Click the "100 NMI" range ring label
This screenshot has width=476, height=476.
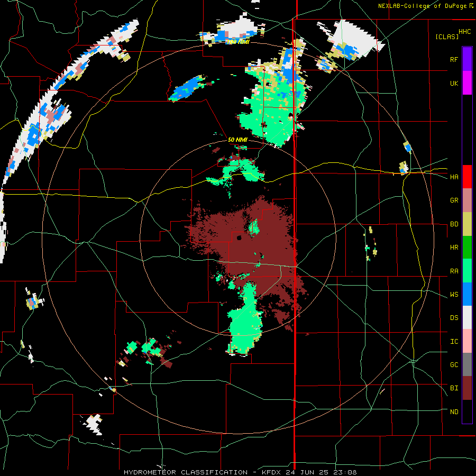[237, 42]
